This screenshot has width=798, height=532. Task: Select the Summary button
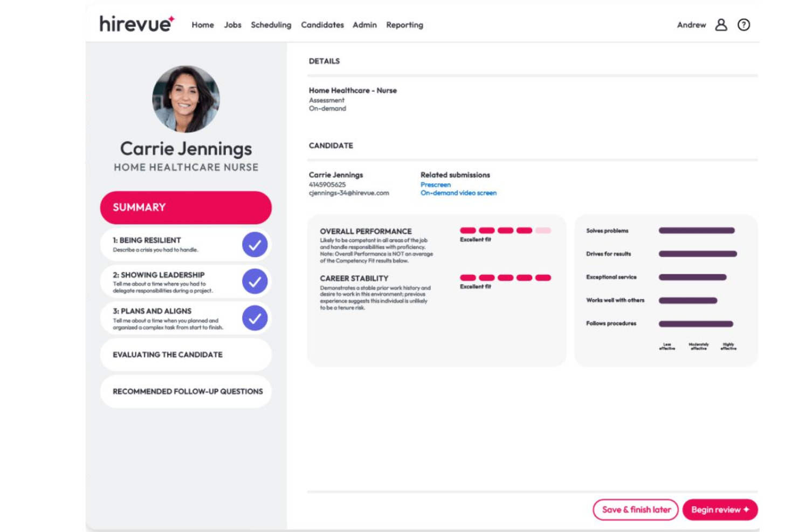pyautogui.click(x=185, y=207)
